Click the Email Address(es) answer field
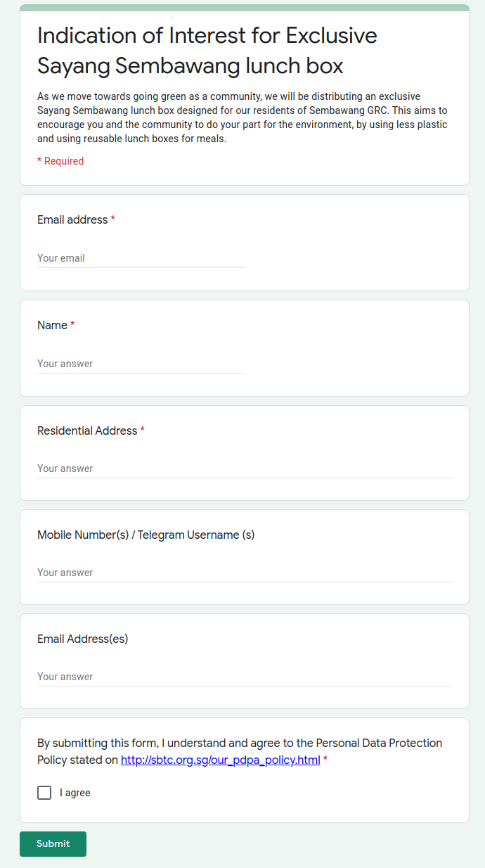This screenshot has height=868, width=485. pyautogui.click(x=244, y=677)
